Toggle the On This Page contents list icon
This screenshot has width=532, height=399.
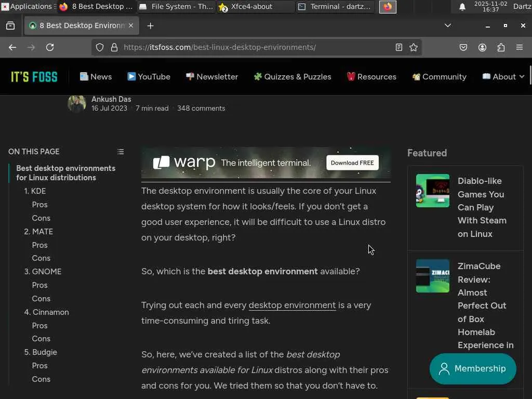pos(121,152)
